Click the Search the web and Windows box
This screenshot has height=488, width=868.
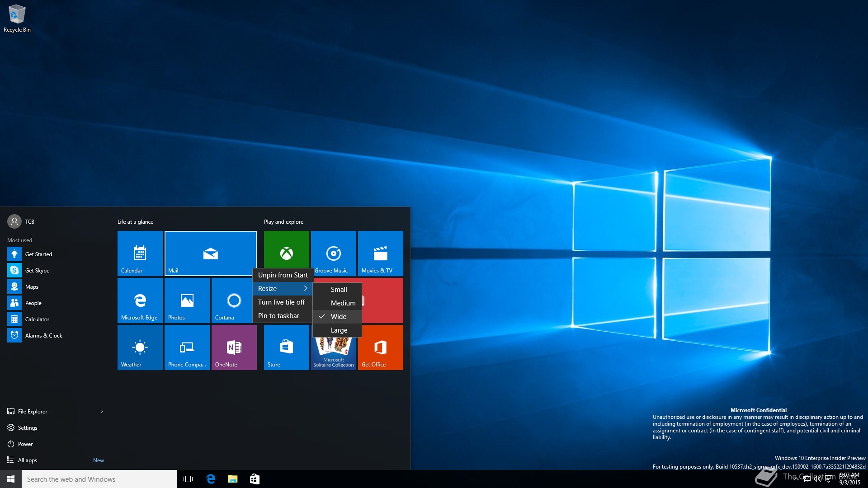tap(99, 479)
